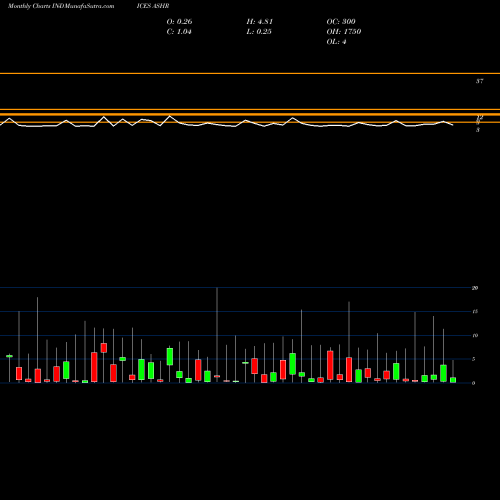Click the '37' upper axis label
500x500 pixels.
(x=479, y=81)
